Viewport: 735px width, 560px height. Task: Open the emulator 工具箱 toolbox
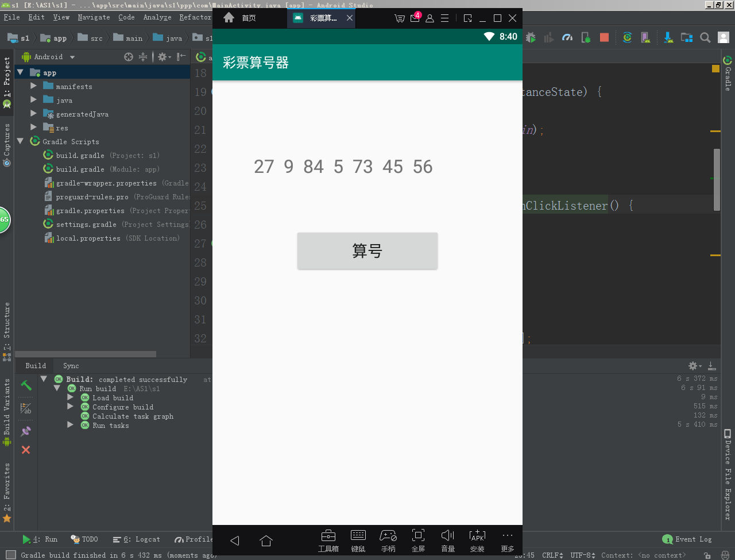[x=328, y=540]
